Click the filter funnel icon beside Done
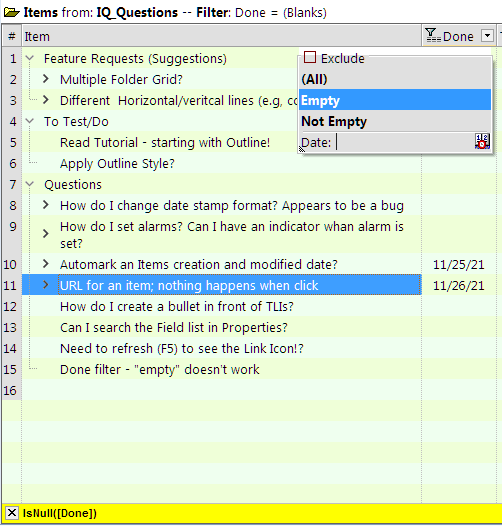The width and height of the screenshot is (502, 526). click(x=433, y=35)
